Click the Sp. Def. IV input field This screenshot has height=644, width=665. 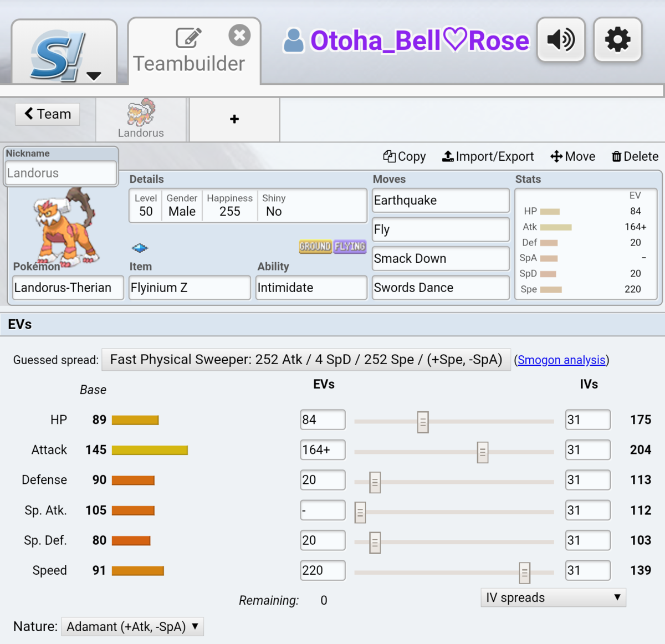pyautogui.click(x=588, y=540)
